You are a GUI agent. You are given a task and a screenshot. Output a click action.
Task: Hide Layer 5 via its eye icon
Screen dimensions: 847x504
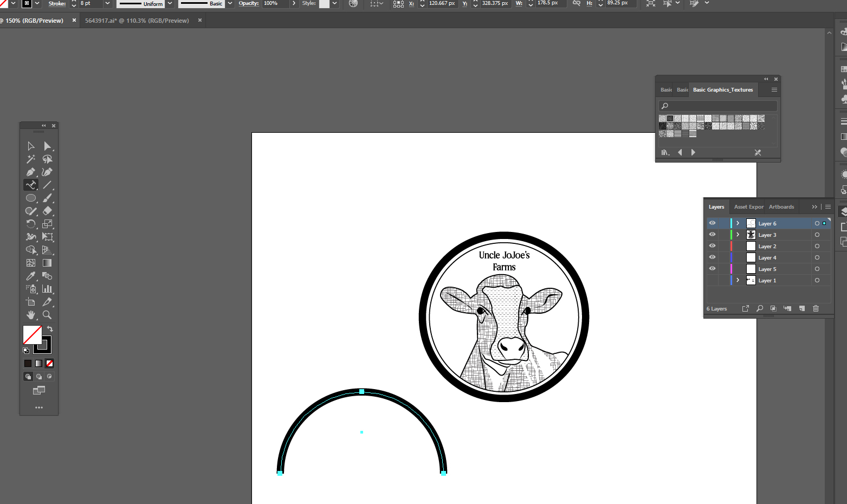[x=712, y=269]
